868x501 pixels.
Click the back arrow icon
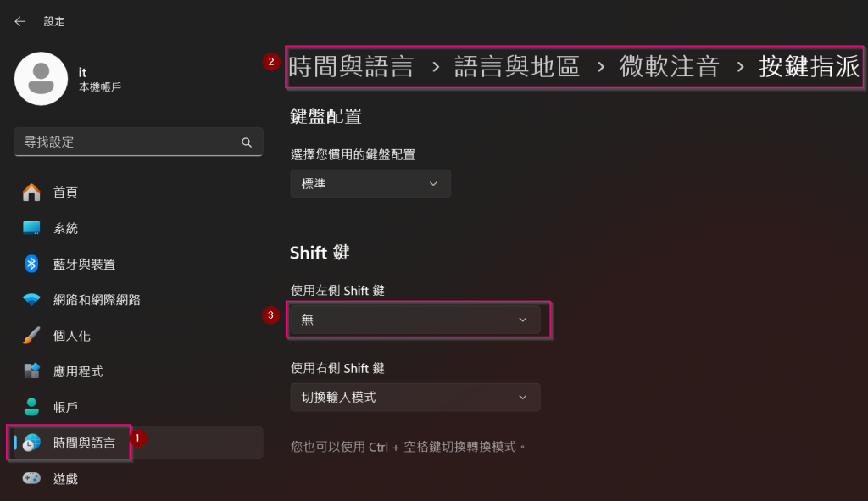coord(20,21)
